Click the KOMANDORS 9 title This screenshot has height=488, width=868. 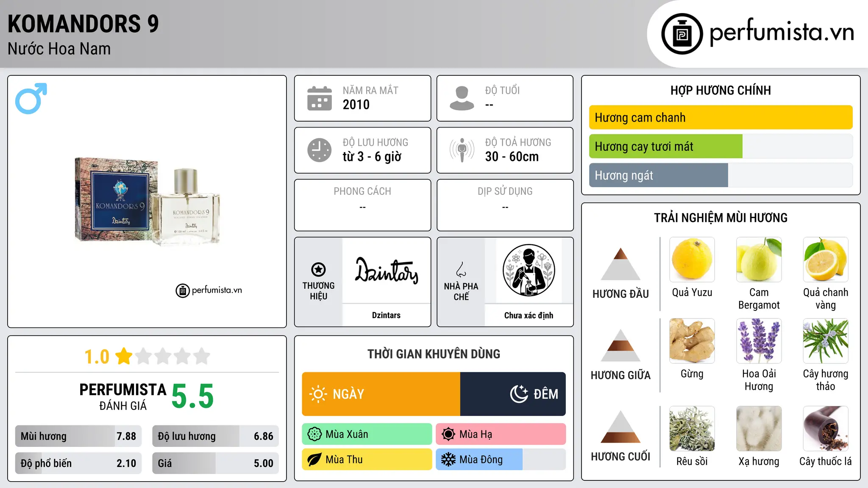(83, 24)
